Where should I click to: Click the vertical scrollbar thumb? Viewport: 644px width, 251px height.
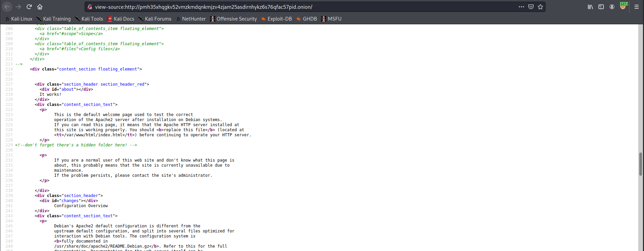(641, 164)
